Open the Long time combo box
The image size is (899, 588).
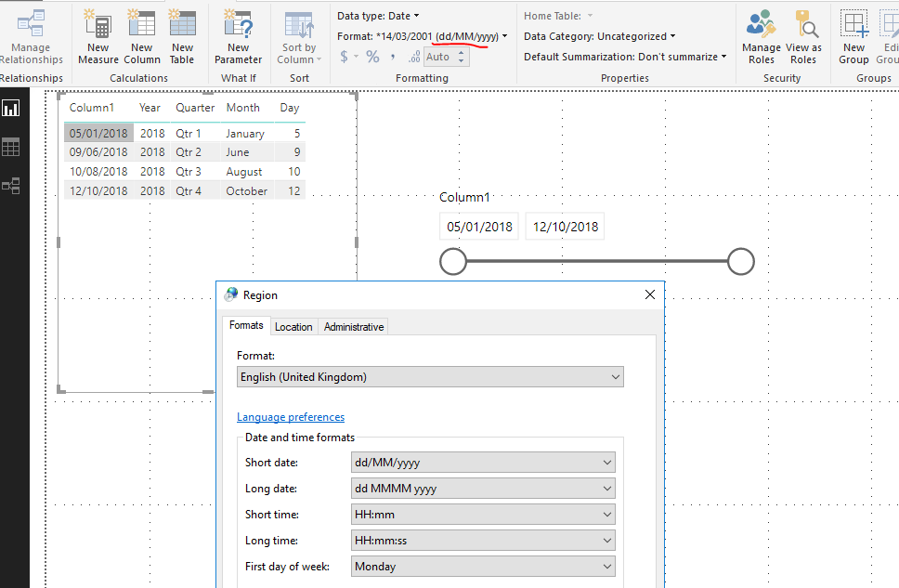pos(483,541)
